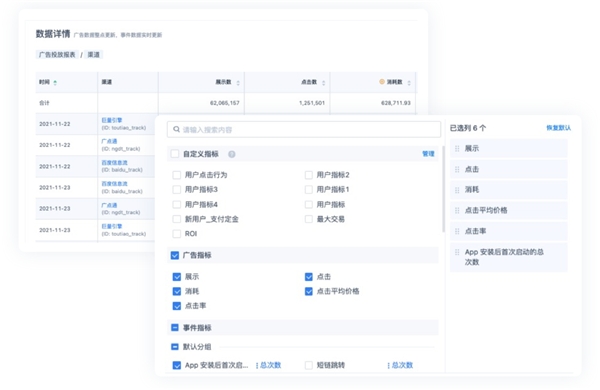Screen dimensions: 600x390
Task: Focus the 请输入搜索内容 search field
Action: coord(304,129)
